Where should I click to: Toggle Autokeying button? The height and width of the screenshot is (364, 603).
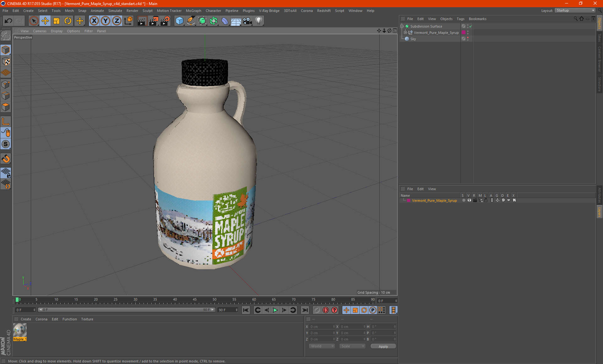coord(326,310)
